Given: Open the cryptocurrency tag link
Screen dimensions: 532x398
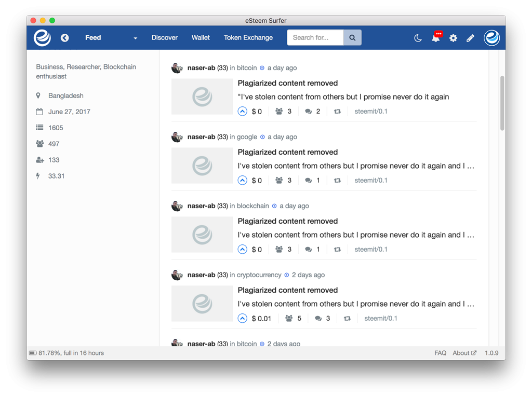Looking at the screenshot, I should 259,275.
